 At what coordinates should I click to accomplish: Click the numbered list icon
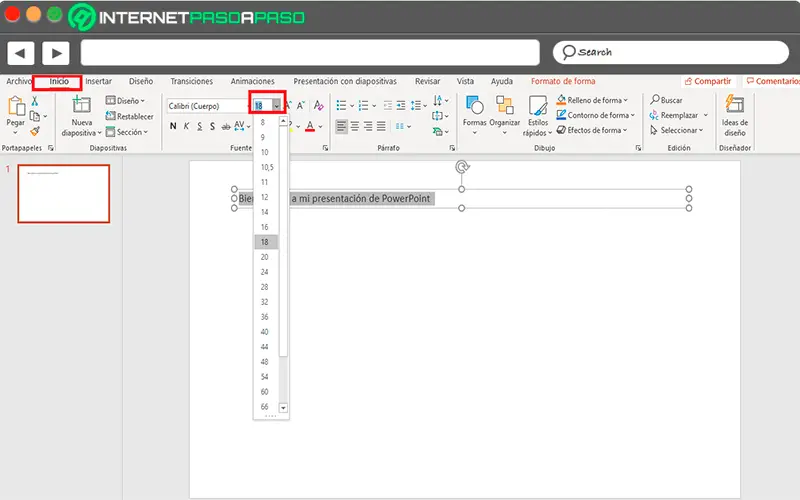tap(363, 105)
